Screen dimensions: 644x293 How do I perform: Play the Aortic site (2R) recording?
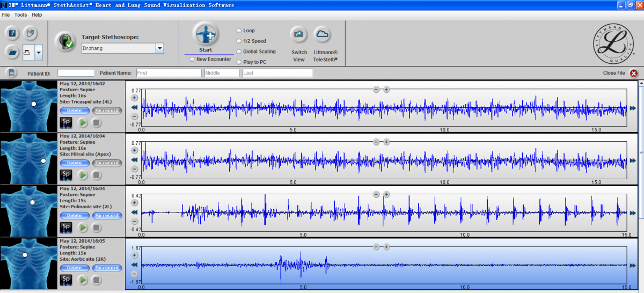pos(83,280)
